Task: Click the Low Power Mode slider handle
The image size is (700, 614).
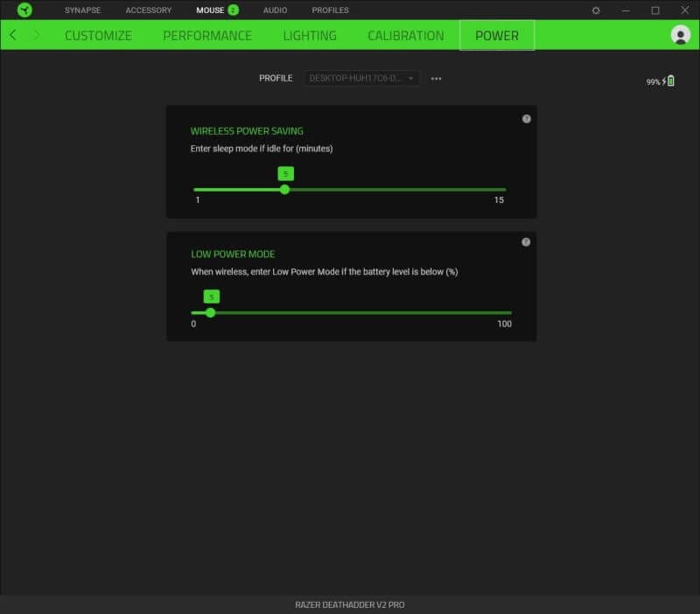Action: (x=210, y=312)
